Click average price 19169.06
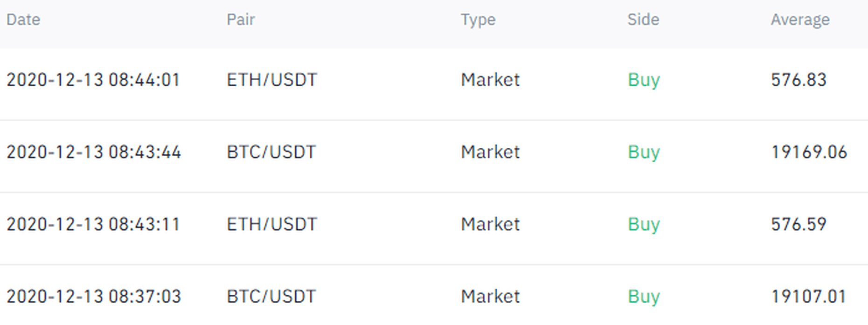868x325 pixels. [809, 152]
